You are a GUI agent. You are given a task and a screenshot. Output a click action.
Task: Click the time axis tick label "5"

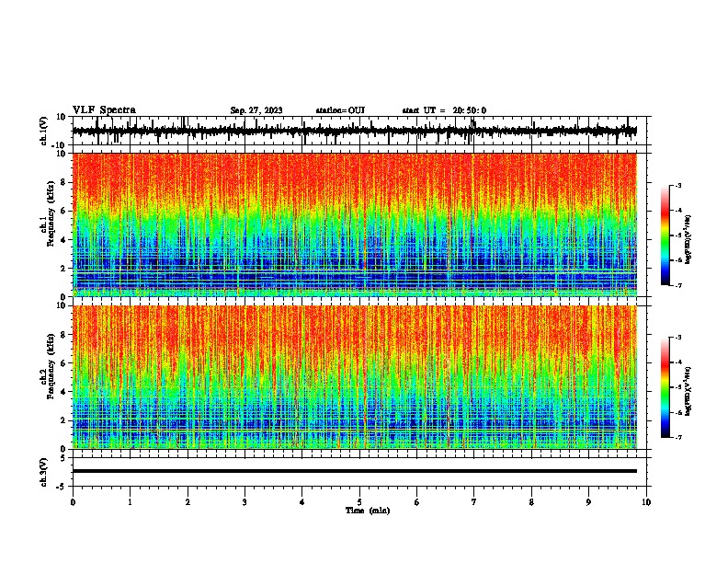coord(359,502)
